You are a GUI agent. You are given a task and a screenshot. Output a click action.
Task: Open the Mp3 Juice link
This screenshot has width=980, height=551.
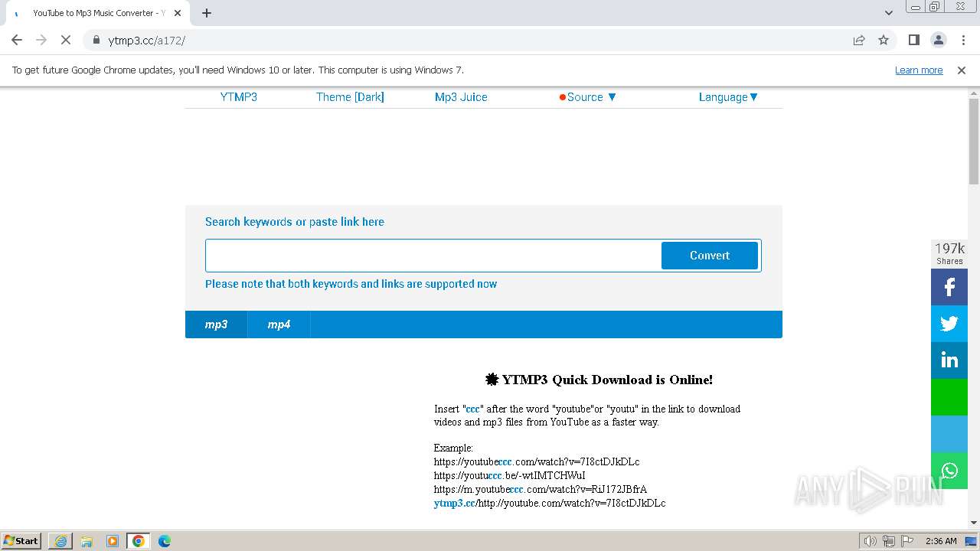(461, 97)
